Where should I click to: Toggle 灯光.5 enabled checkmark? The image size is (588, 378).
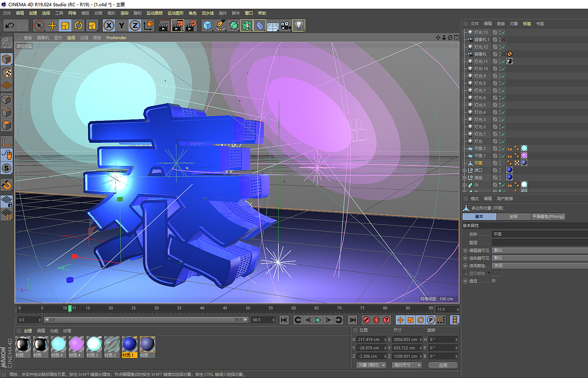pyautogui.click(x=503, y=105)
